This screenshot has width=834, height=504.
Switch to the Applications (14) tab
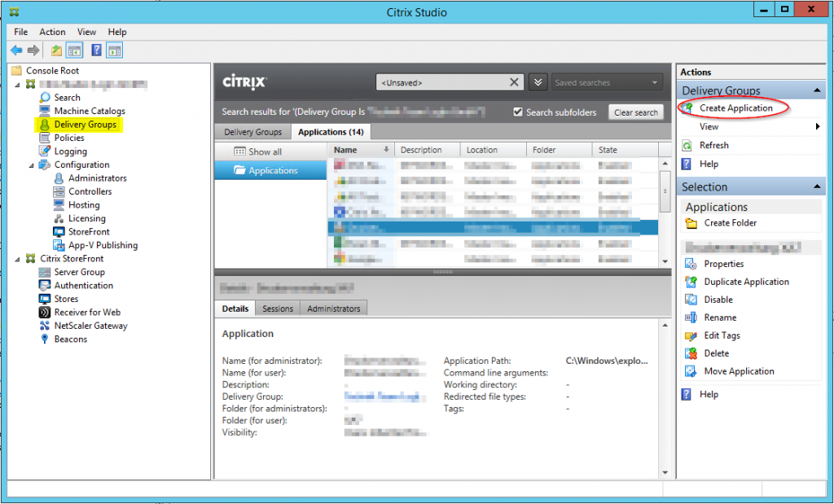(331, 132)
